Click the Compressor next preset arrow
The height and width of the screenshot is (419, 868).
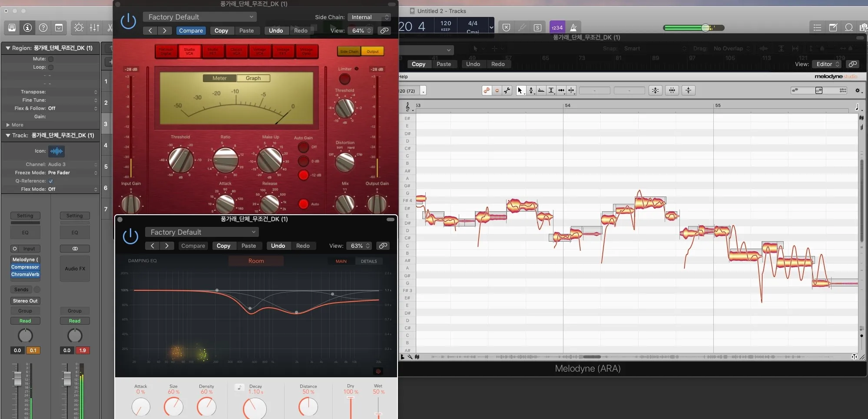(x=164, y=30)
